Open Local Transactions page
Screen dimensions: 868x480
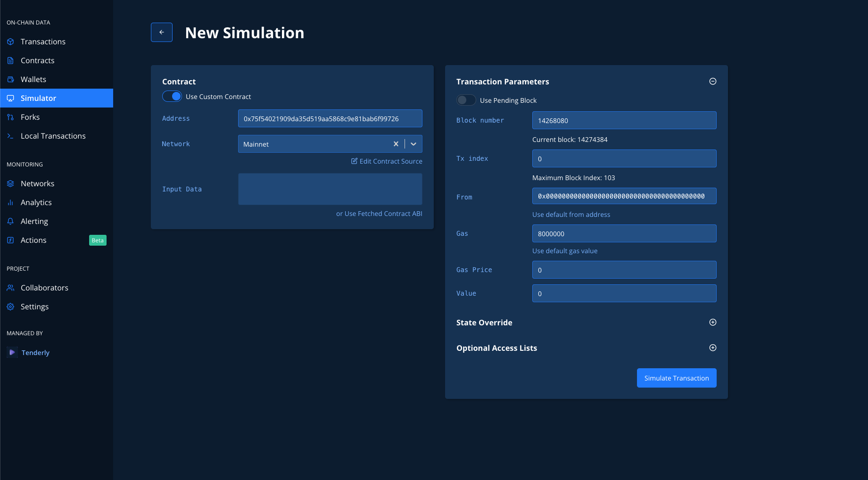click(57, 136)
